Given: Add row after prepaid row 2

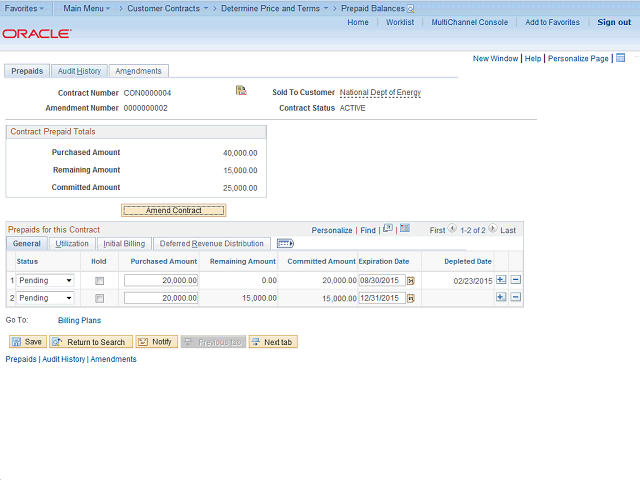Looking at the screenshot, I should coord(501,297).
